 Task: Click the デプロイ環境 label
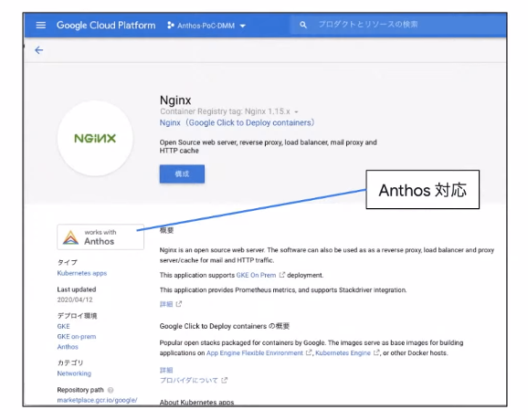point(77,316)
